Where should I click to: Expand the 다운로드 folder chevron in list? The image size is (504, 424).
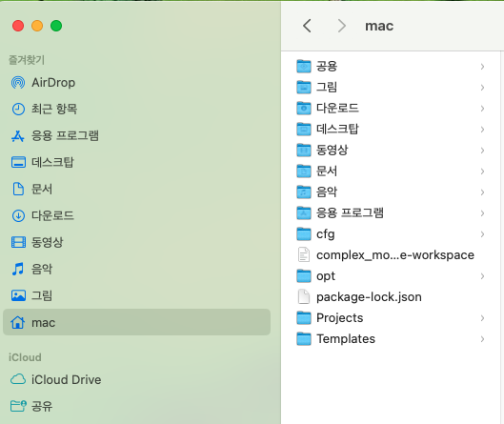(482, 109)
